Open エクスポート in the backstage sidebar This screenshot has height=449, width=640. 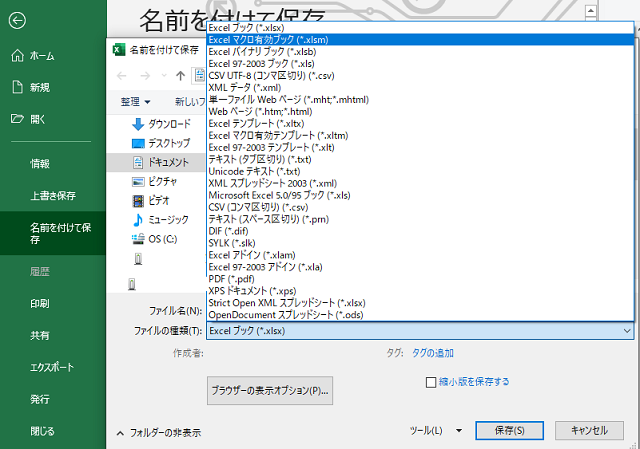(x=52, y=367)
